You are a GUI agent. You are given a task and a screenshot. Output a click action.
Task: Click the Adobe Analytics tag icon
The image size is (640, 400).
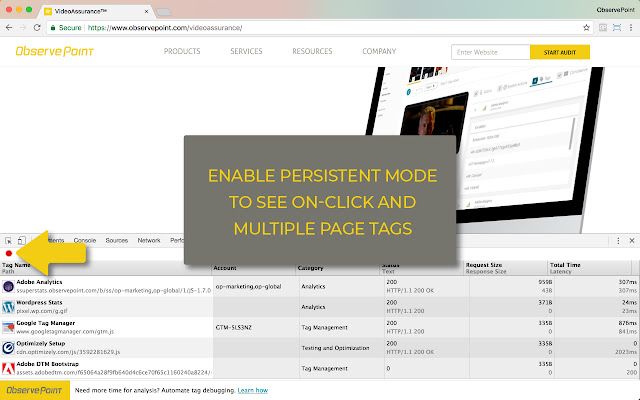(8, 287)
